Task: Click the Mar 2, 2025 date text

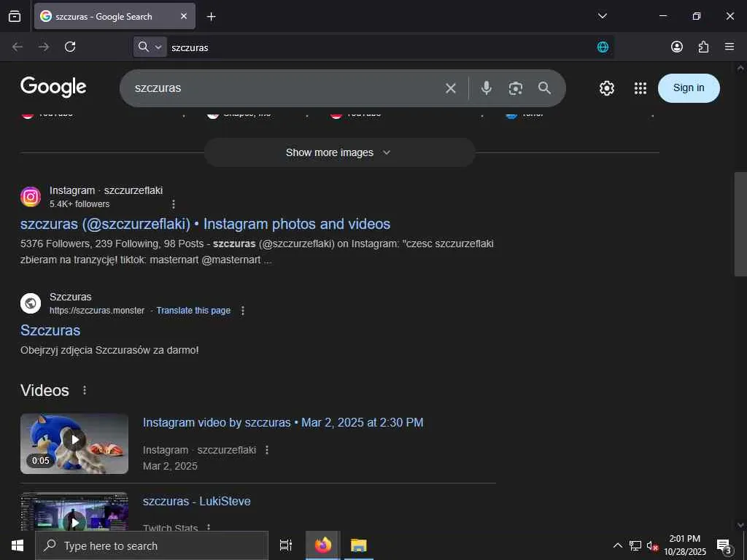Action: (x=170, y=466)
